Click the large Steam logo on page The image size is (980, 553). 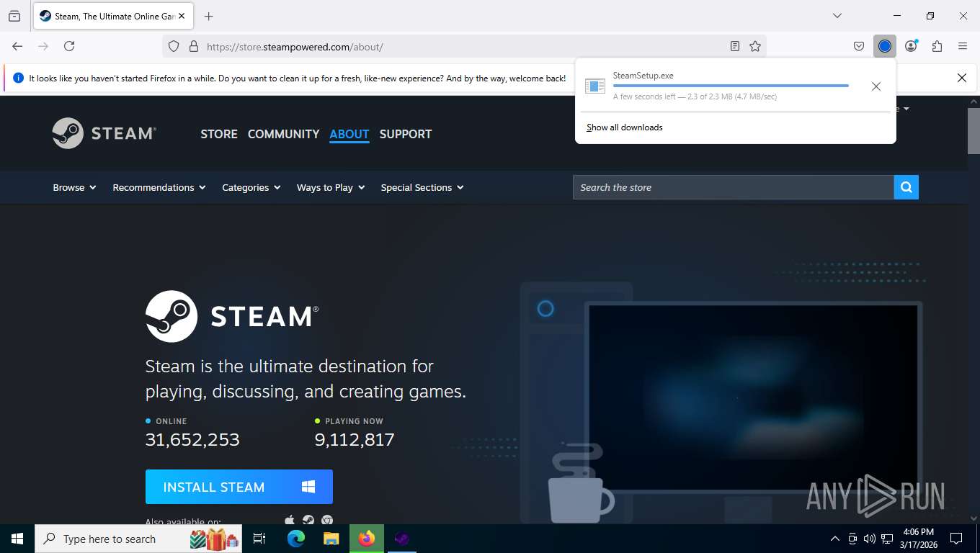pyautogui.click(x=232, y=316)
